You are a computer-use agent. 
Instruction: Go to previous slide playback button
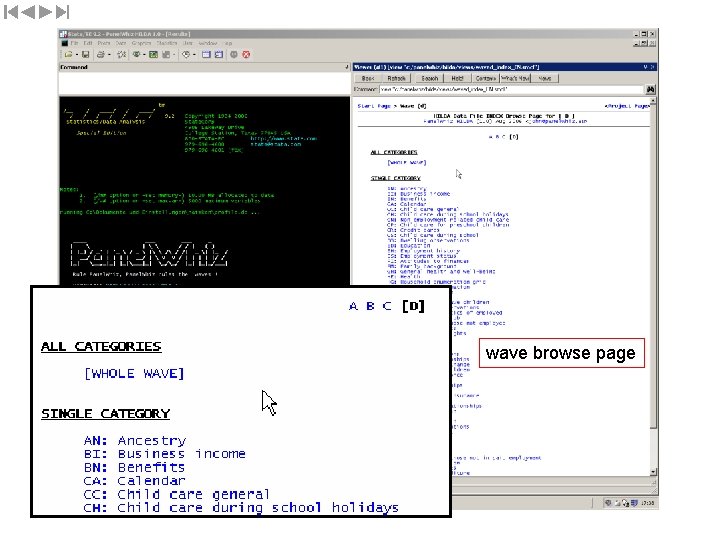point(28,12)
